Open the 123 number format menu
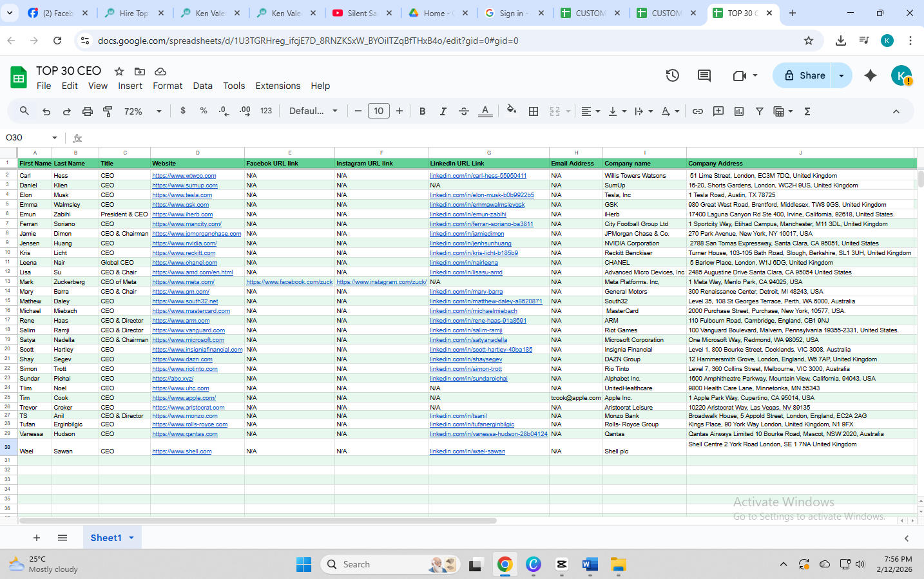 pyautogui.click(x=266, y=111)
